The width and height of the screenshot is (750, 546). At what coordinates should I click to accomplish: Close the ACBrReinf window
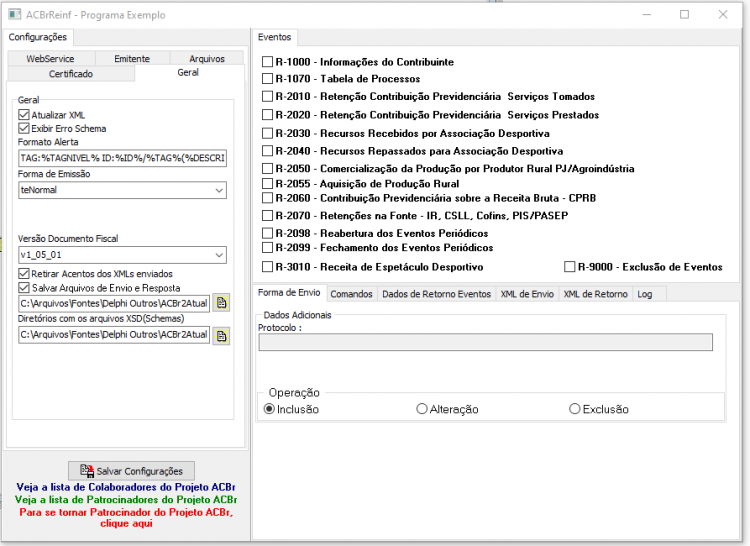723,15
